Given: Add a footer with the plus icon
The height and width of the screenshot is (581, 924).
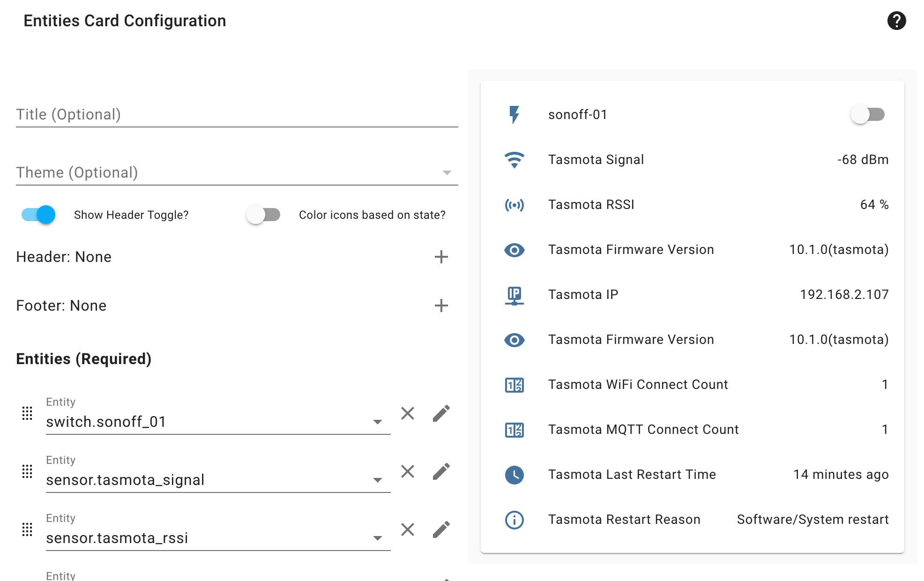Looking at the screenshot, I should 441,305.
